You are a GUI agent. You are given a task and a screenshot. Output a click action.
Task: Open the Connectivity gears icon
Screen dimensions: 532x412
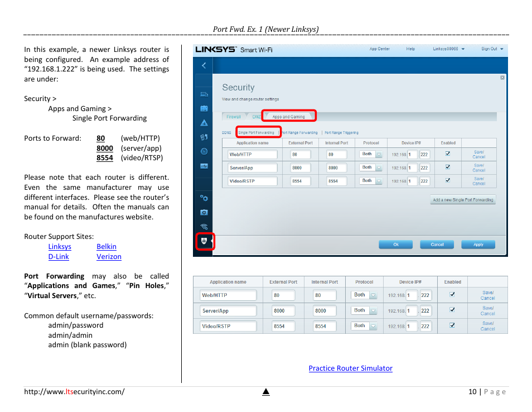204,198
